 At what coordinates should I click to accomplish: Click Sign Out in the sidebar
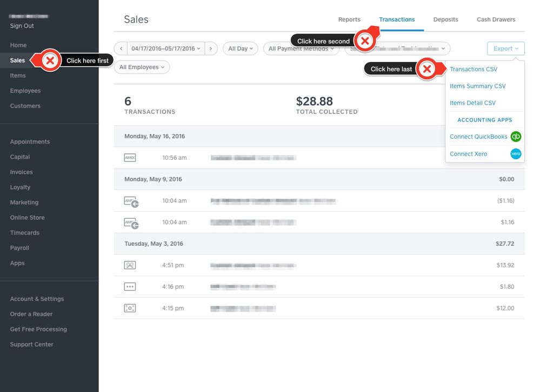(x=22, y=26)
